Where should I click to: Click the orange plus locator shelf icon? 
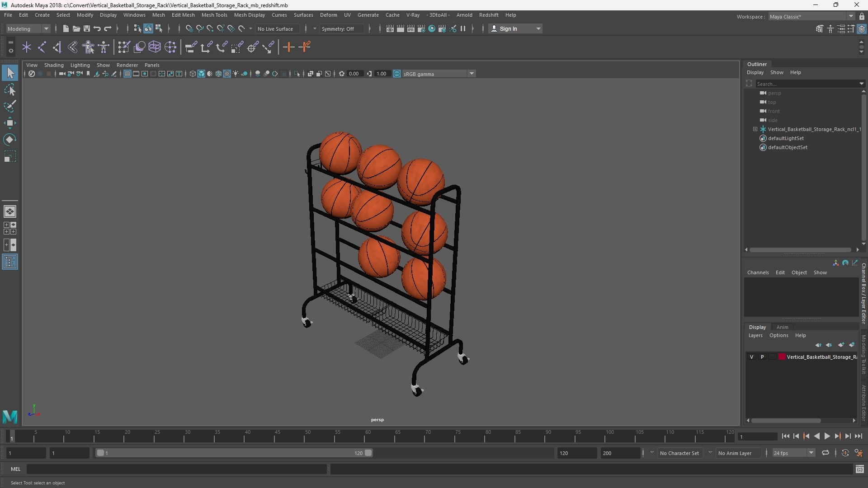click(288, 47)
